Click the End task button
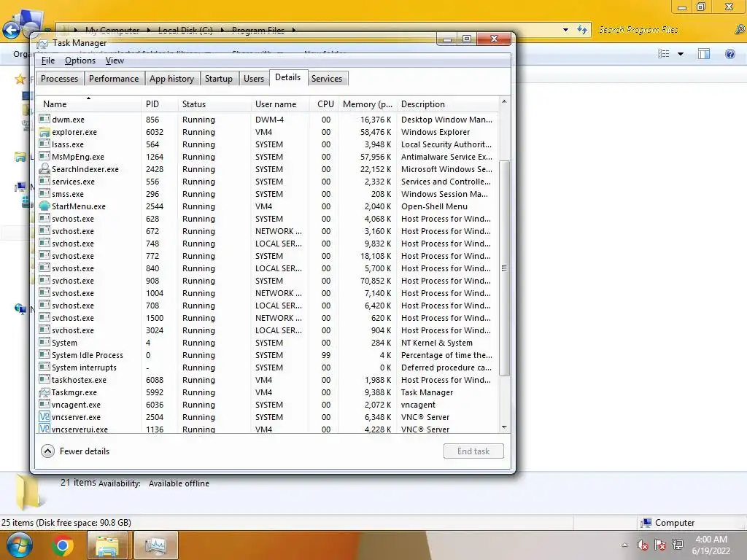This screenshot has height=560, width=747. [x=473, y=451]
